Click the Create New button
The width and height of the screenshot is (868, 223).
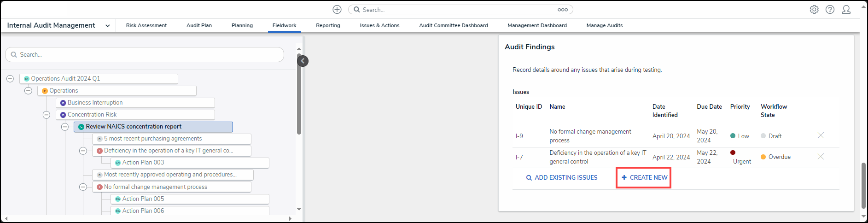[644, 177]
